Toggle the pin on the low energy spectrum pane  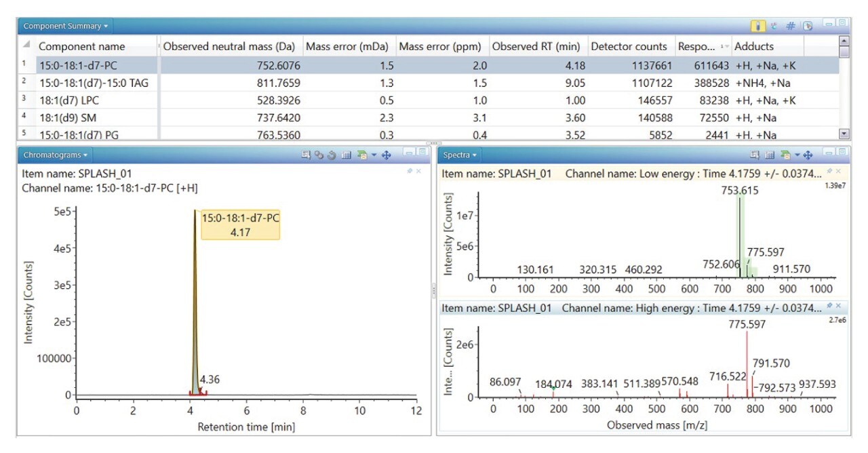pos(830,171)
